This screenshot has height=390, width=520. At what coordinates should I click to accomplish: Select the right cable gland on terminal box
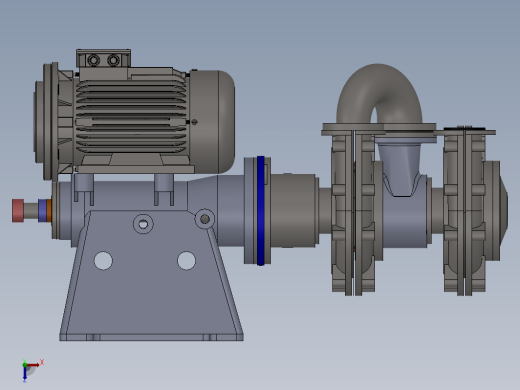(113, 61)
